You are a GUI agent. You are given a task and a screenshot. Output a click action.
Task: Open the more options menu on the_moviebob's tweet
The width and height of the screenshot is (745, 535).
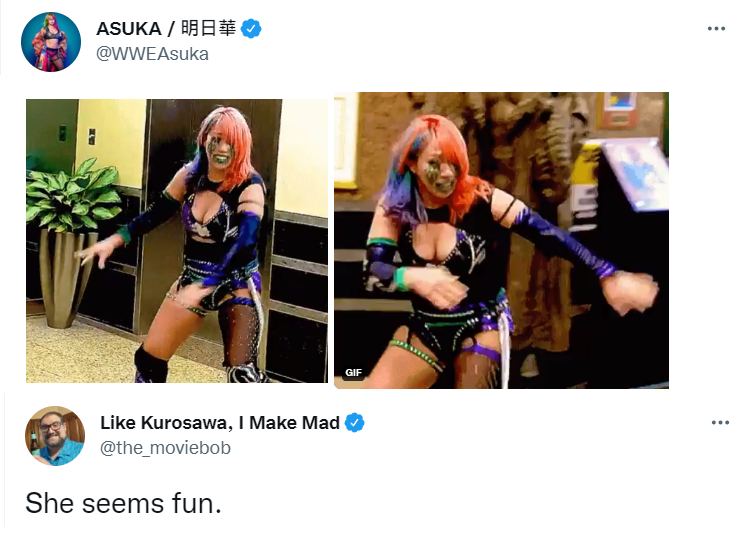(x=720, y=422)
